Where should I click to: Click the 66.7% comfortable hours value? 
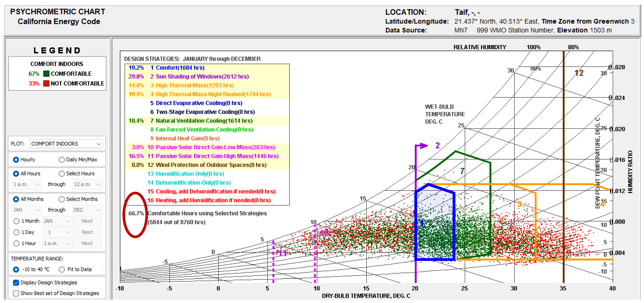[x=136, y=214]
